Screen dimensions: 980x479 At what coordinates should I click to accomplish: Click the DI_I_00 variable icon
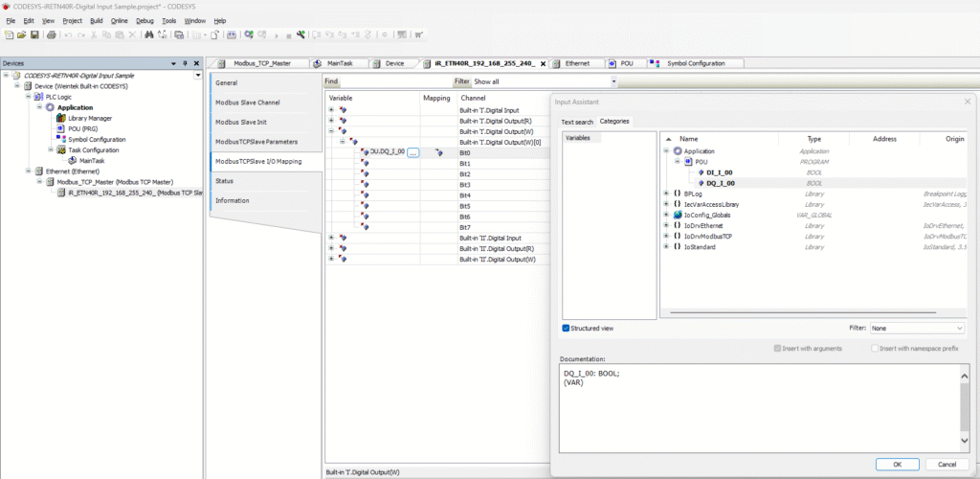[x=702, y=172]
